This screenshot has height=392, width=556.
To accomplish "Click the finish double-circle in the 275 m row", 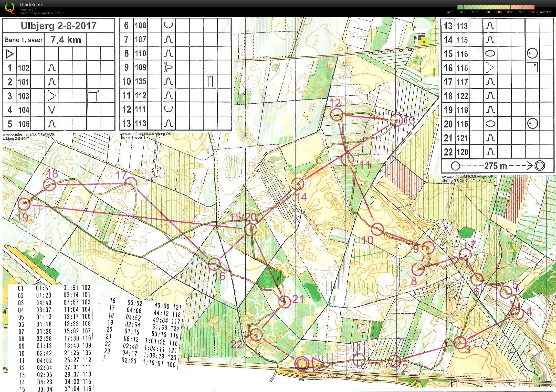I will tap(540, 166).
